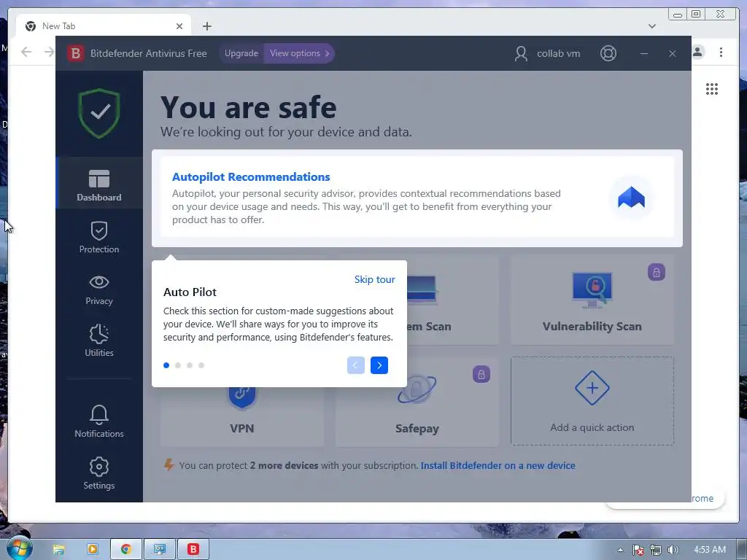Minimize the Bitdefender window
747x560 pixels.
point(644,53)
